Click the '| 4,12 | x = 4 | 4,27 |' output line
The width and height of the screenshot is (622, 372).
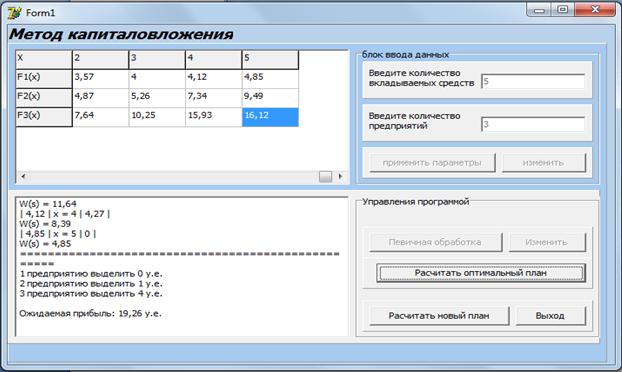pos(65,214)
